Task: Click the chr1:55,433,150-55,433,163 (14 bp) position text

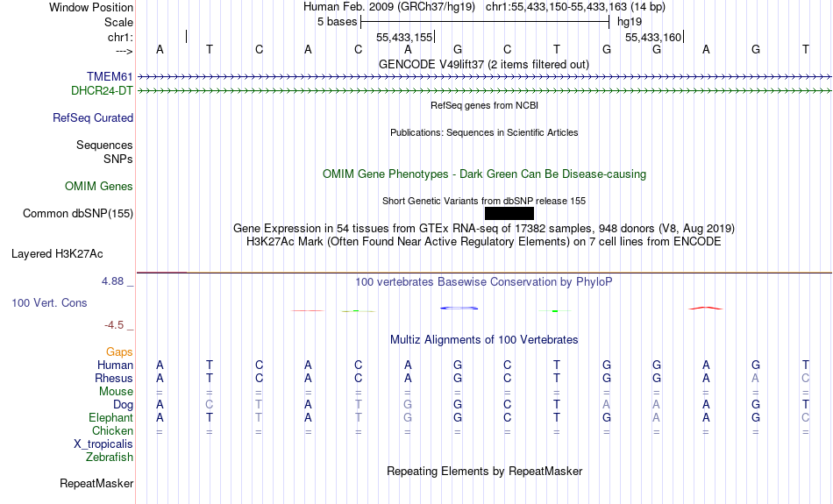Action: [x=575, y=7]
